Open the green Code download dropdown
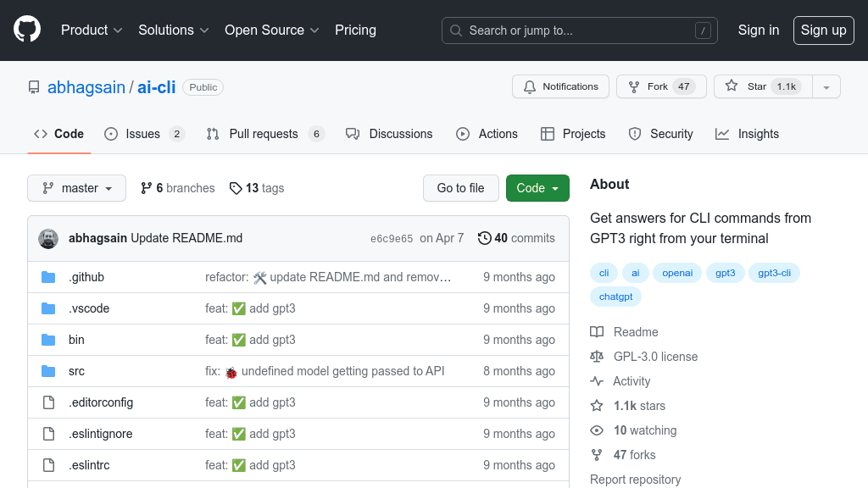Image resolution: width=868 pixels, height=488 pixels. (537, 188)
